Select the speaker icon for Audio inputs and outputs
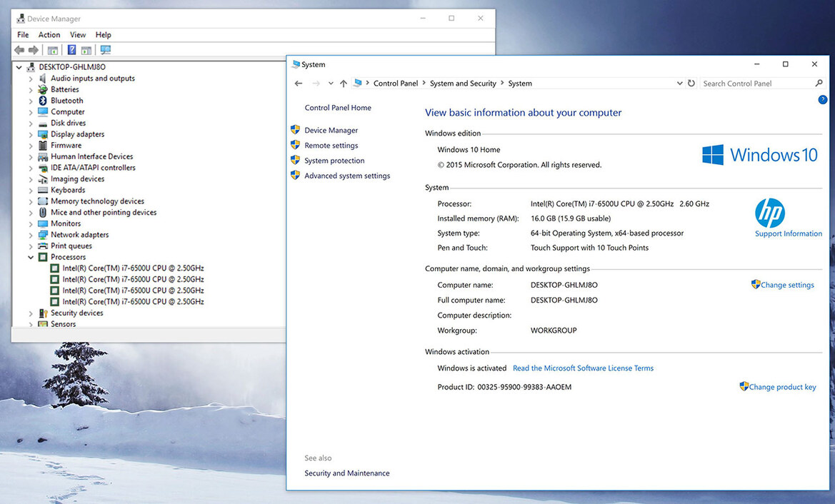The image size is (835, 504). click(43, 79)
